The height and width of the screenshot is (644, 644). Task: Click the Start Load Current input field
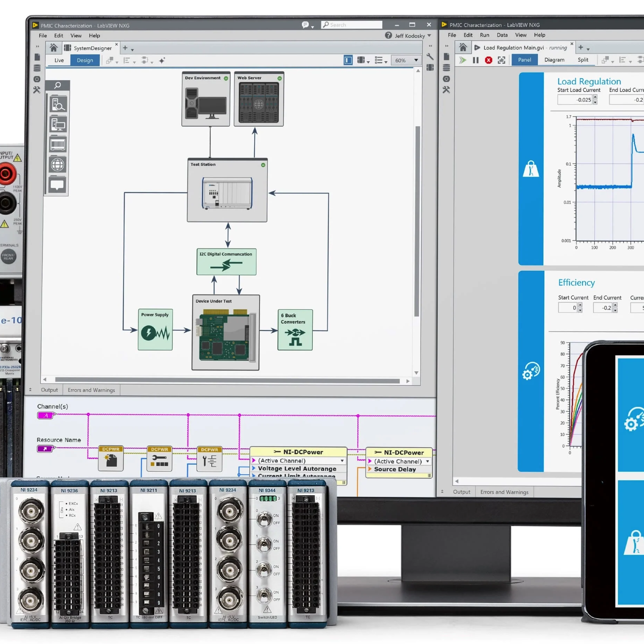pyautogui.click(x=575, y=100)
